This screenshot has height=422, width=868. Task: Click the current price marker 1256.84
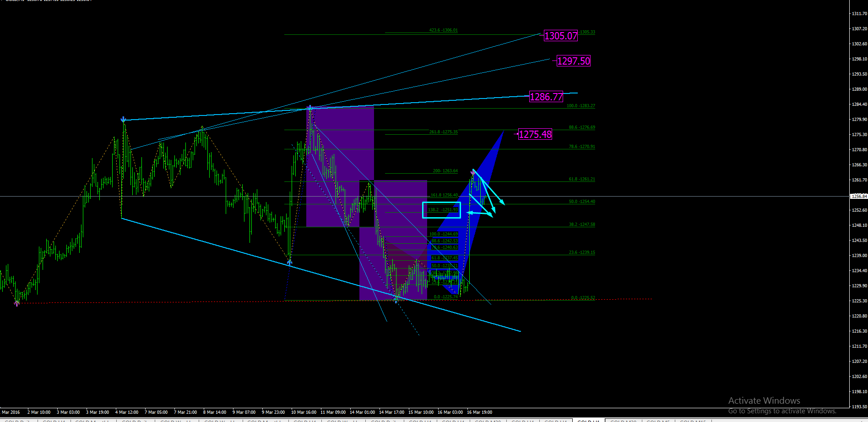[x=859, y=196]
